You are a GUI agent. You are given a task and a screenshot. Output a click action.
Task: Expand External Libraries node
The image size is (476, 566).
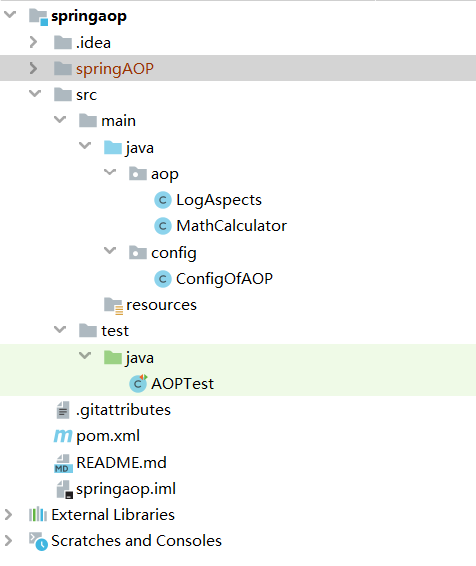pos(8,514)
